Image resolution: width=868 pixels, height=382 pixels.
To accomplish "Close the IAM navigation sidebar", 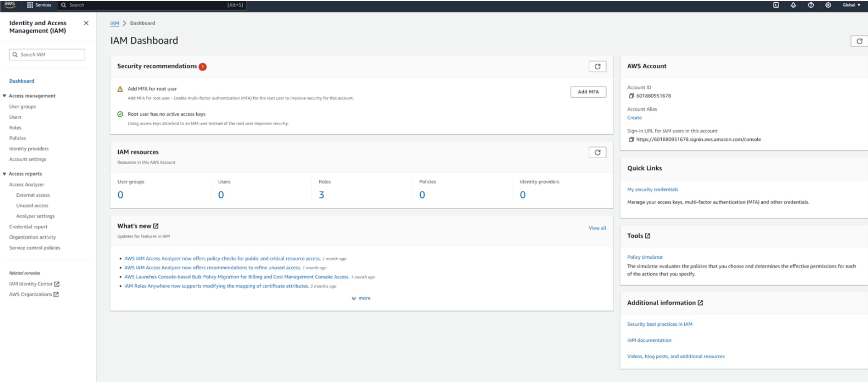I will point(86,23).
